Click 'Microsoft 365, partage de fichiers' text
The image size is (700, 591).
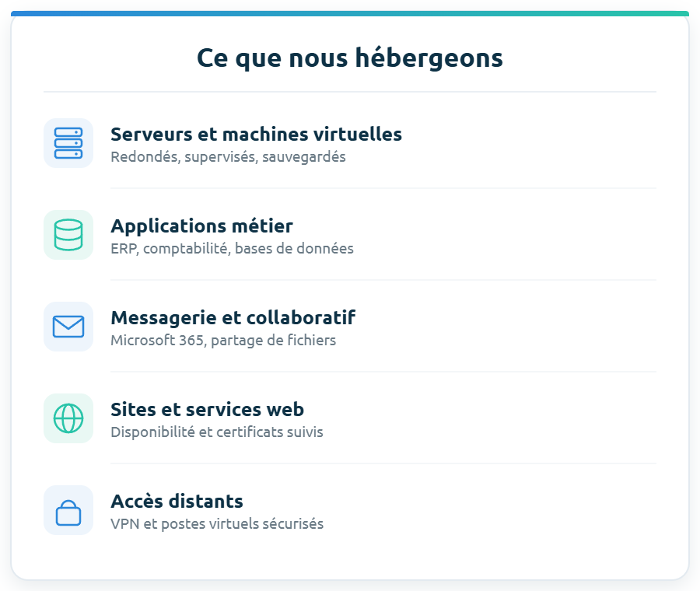pyautogui.click(x=223, y=341)
